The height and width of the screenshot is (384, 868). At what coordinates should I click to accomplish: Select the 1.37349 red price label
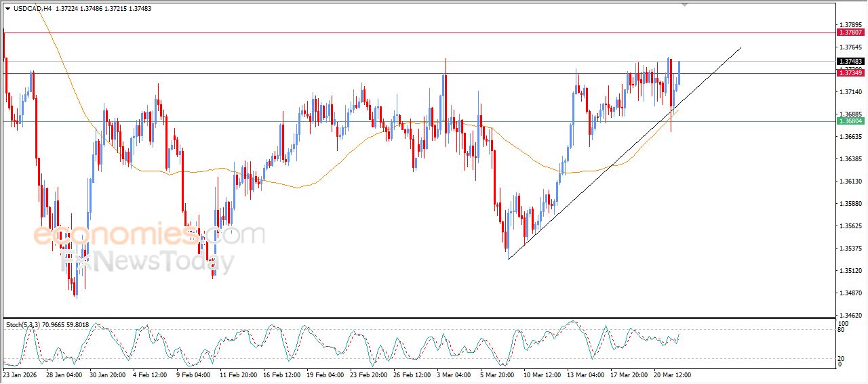[850, 73]
